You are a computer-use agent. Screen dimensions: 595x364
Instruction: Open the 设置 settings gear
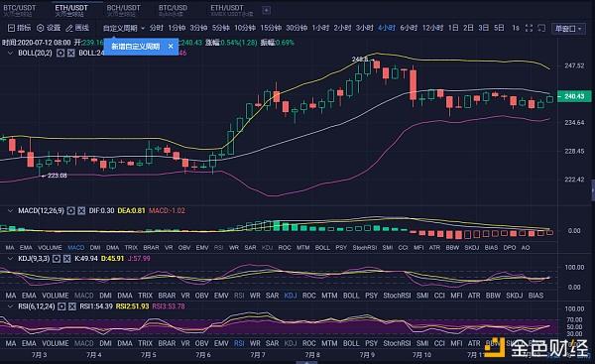pos(49,28)
